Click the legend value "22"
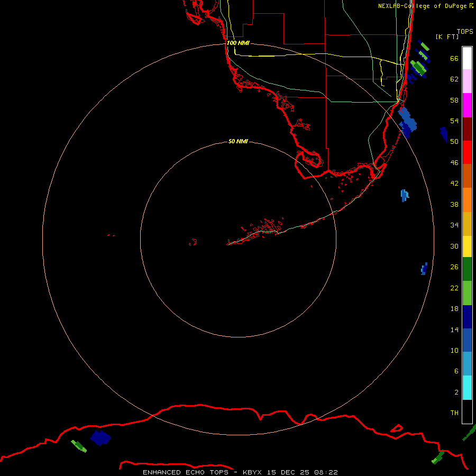476x476 pixels. [454, 288]
